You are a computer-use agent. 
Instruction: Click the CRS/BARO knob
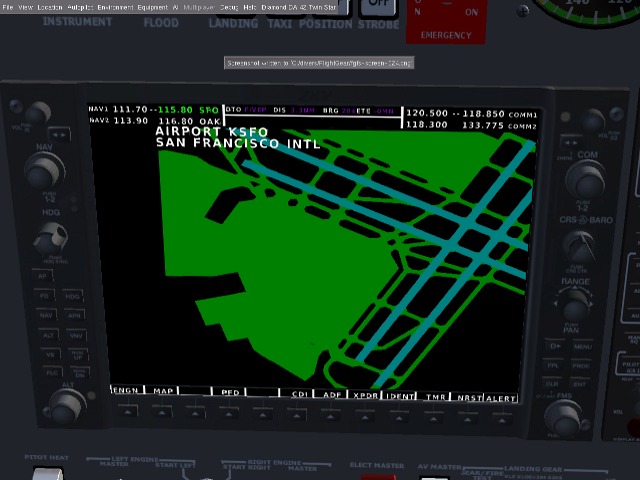click(579, 247)
